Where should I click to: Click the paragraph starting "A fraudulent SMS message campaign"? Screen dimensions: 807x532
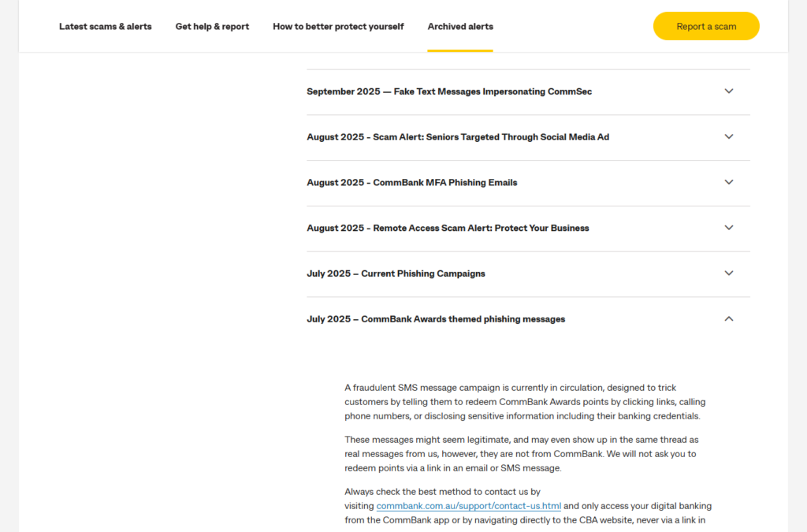click(525, 402)
